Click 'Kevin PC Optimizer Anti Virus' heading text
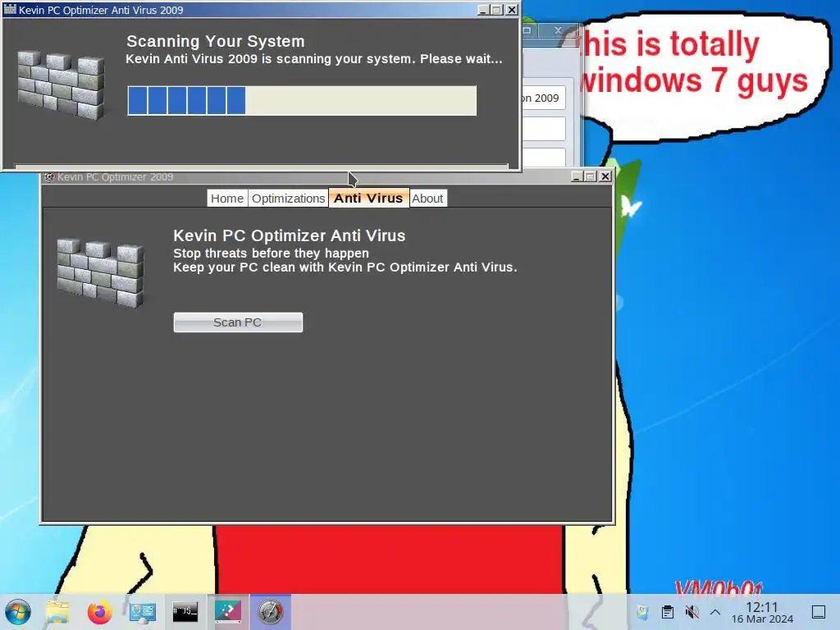 coord(290,235)
